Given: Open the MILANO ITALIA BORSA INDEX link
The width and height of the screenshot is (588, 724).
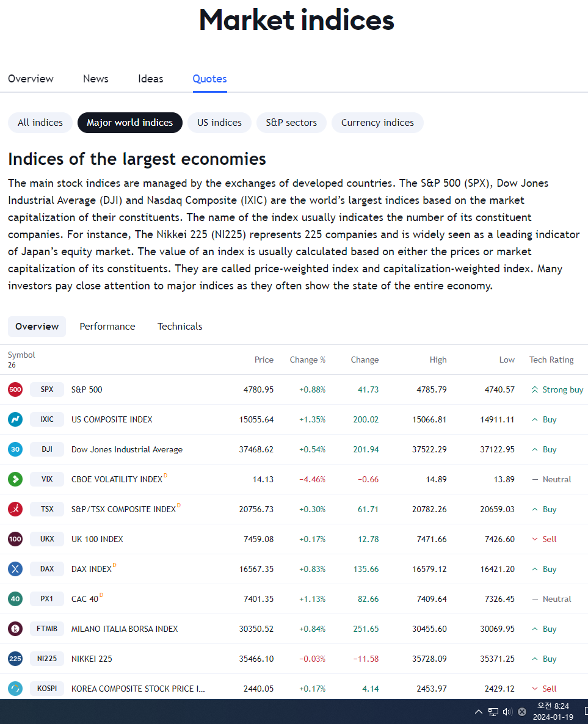Looking at the screenshot, I should point(124,629).
